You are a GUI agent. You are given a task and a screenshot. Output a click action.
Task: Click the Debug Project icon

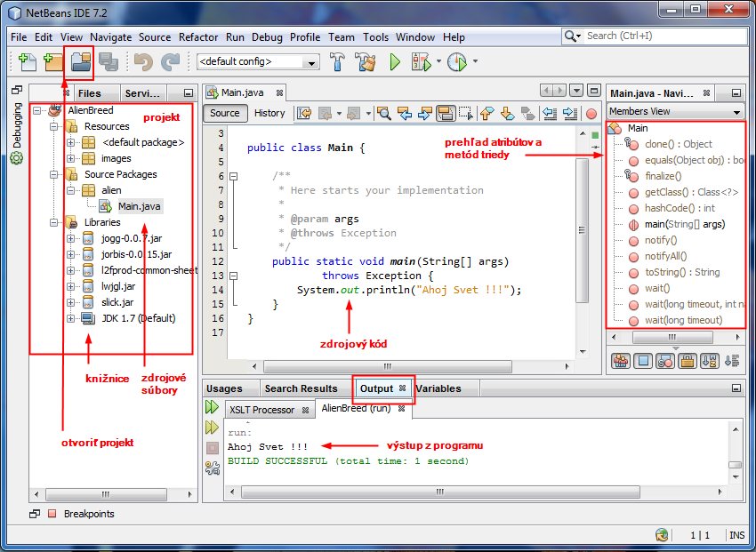click(x=422, y=61)
